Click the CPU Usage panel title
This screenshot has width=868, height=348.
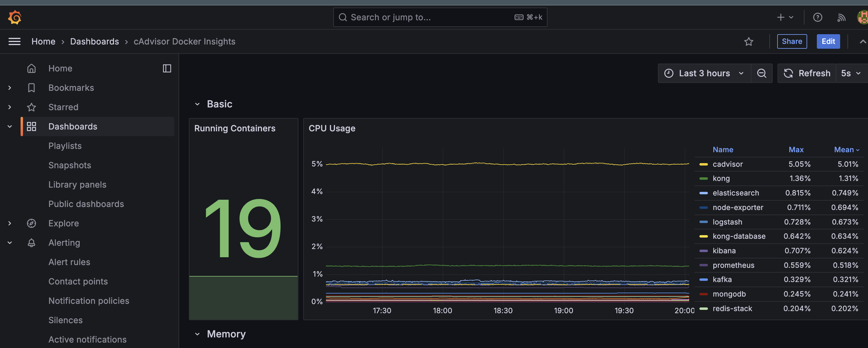pyautogui.click(x=332, y=128)
